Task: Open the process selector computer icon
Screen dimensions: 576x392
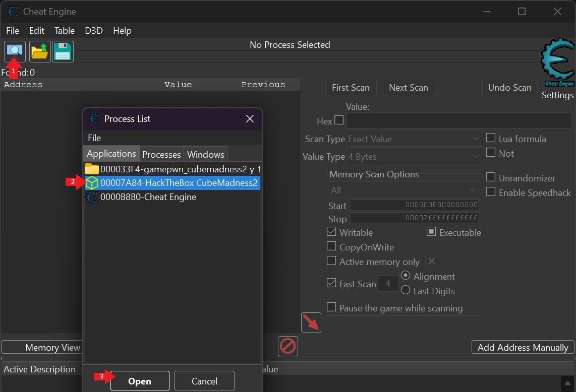Action: [15, 51]
